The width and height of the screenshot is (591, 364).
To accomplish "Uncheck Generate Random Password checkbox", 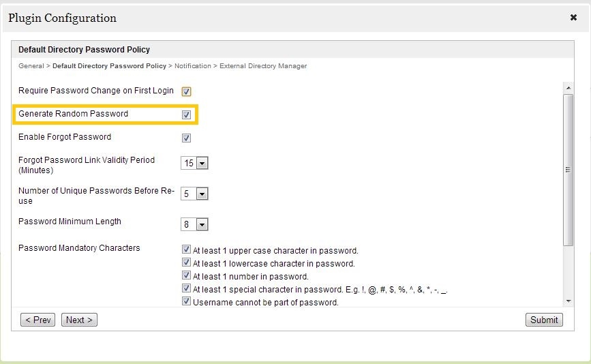I will pos(186,115).
